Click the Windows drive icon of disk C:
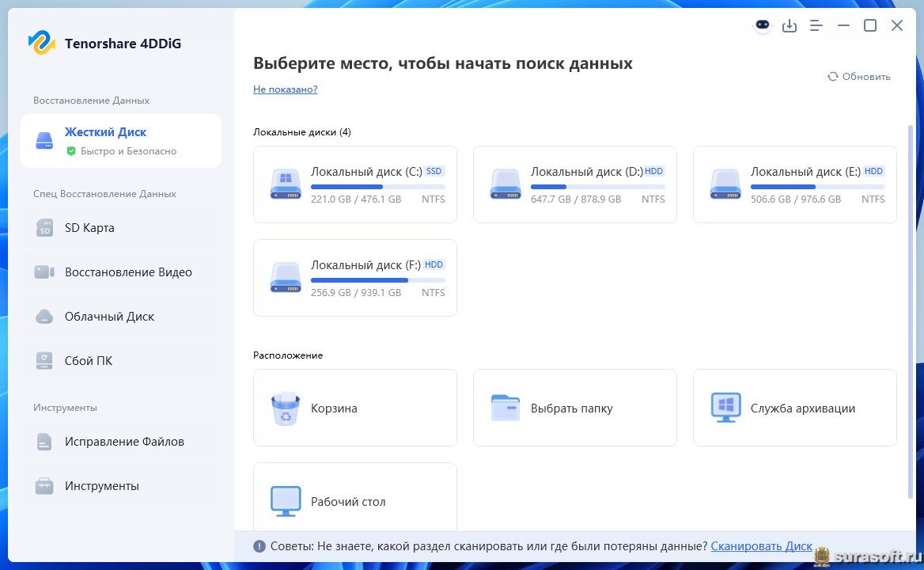The image size is (924, 570). 286,184
